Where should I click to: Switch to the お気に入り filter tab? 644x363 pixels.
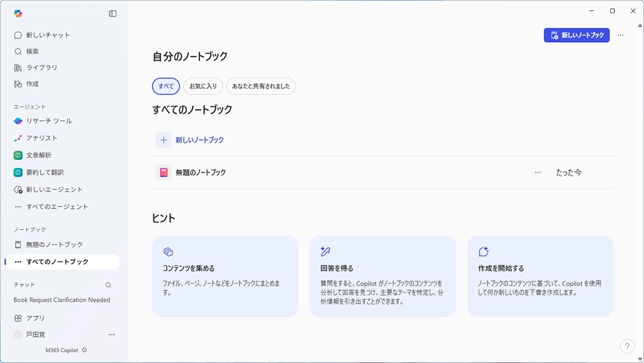tap(203, 86)
